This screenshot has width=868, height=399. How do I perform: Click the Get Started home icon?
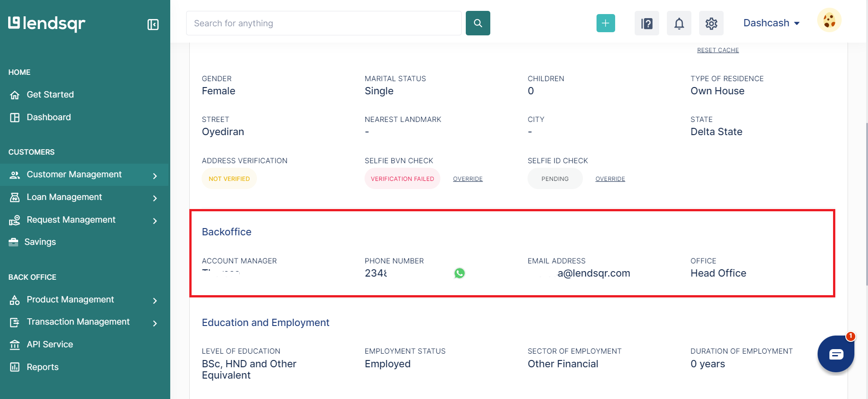click(15, 95)
